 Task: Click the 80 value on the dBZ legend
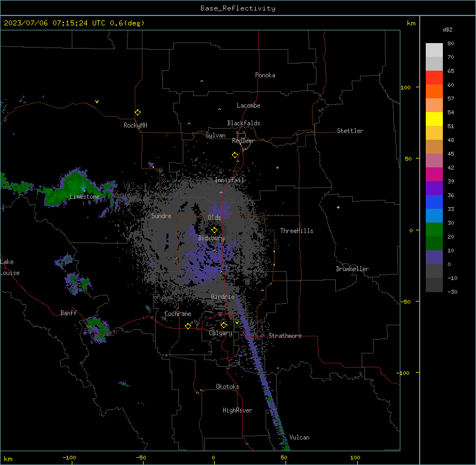click(451, 44)
